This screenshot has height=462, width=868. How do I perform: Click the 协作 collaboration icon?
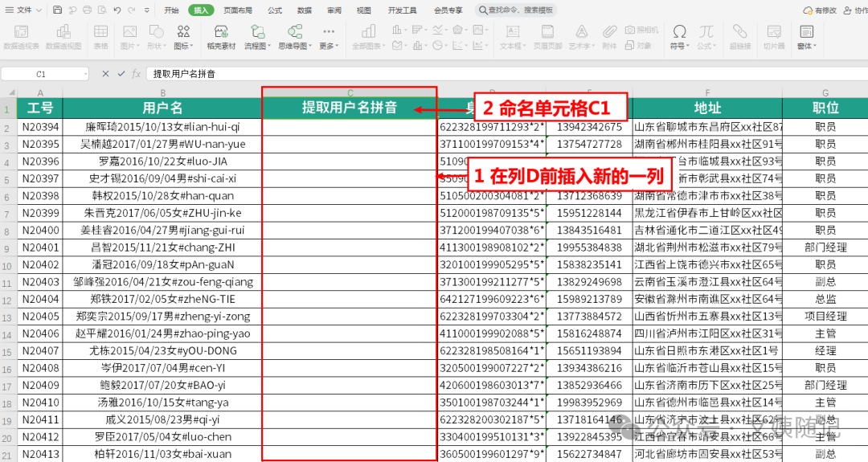[x=854, y=10]
